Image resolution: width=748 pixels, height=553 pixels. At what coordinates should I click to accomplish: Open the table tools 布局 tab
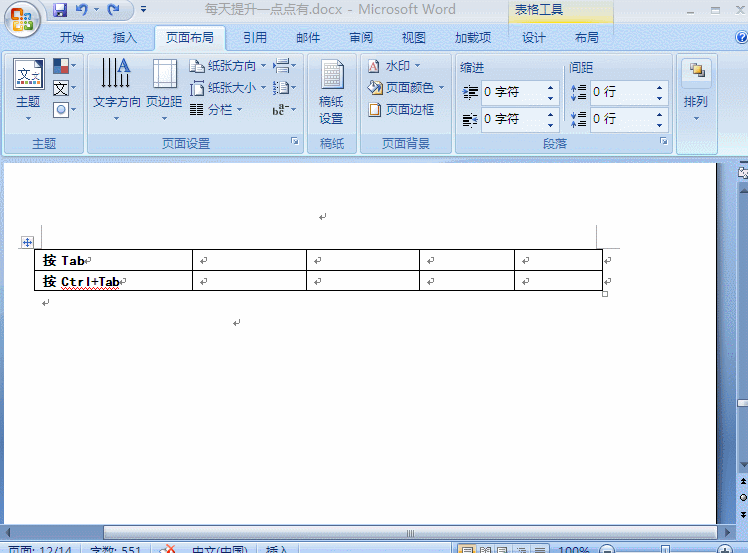[586, 38]
